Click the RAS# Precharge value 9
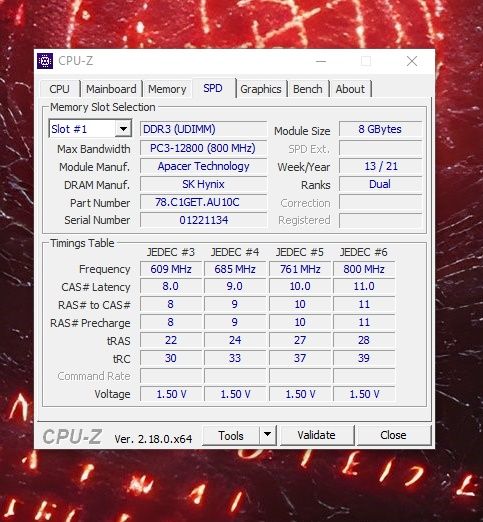The image size is (483, 522). [235, 322]
